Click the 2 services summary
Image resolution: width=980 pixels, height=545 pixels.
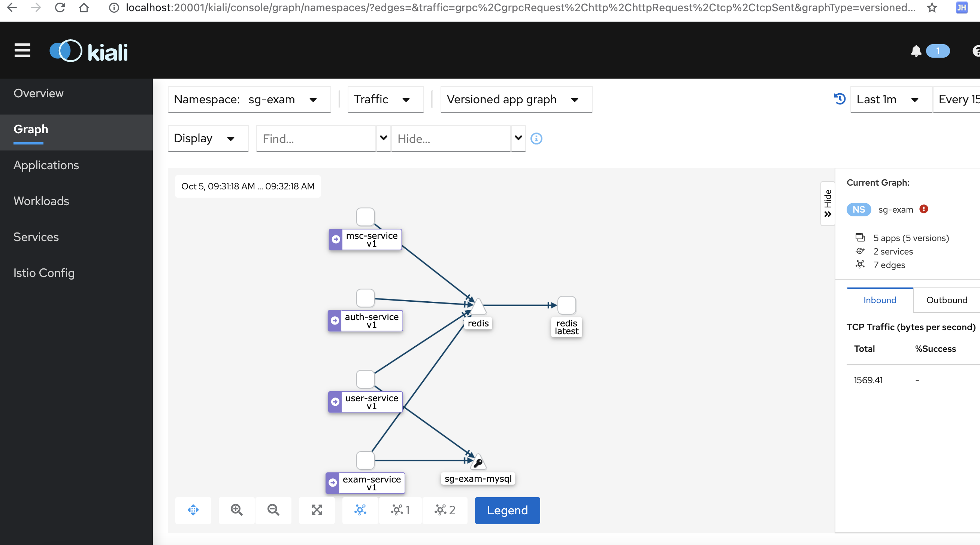pos(892,252)
